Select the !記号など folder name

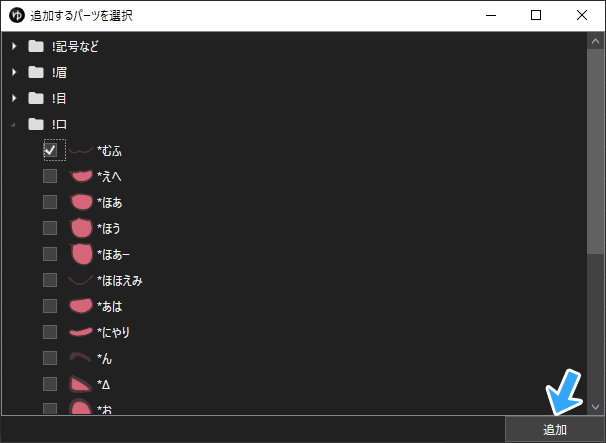point(75,47)
